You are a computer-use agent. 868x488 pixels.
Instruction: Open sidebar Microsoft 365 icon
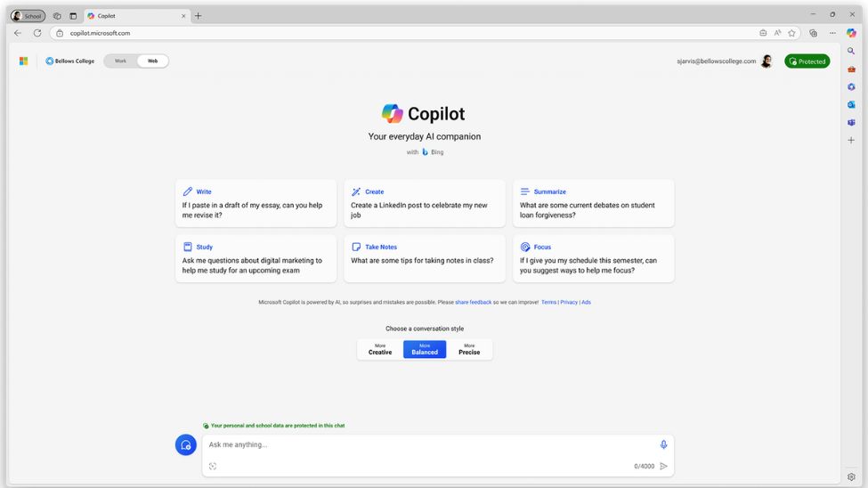tap(851, 87)
